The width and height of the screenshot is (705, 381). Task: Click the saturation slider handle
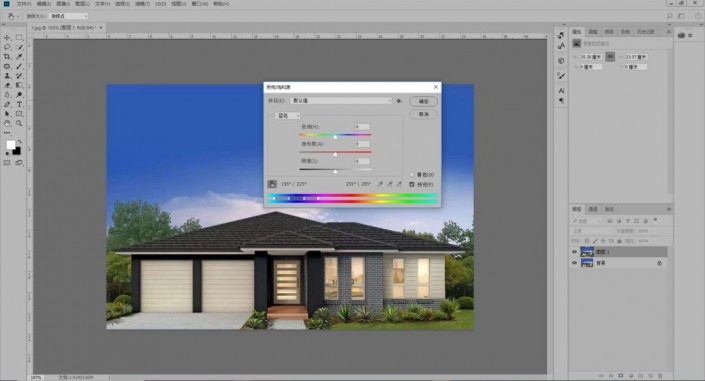click(335, 154)
